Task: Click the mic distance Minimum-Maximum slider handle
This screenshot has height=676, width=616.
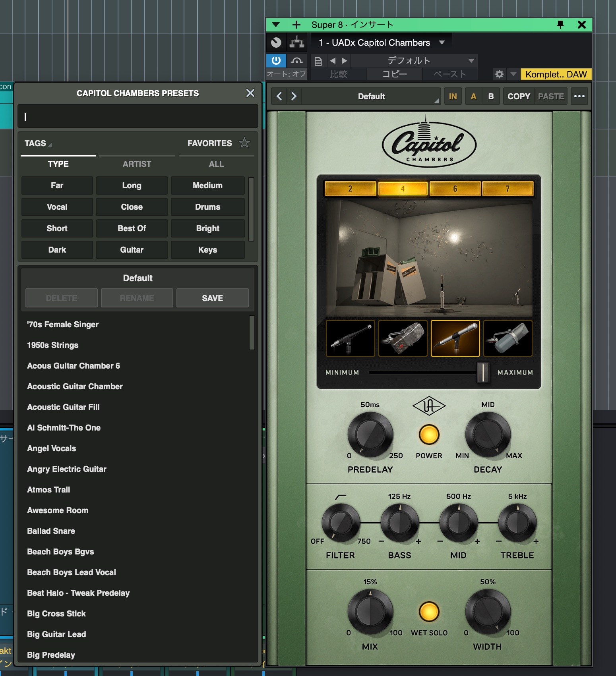Action: 483,373
